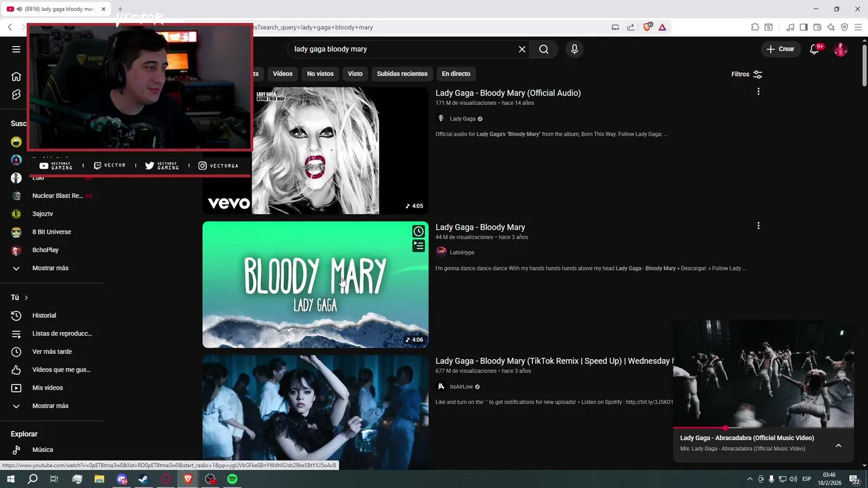Activate voice search microphone

[574, 49]
